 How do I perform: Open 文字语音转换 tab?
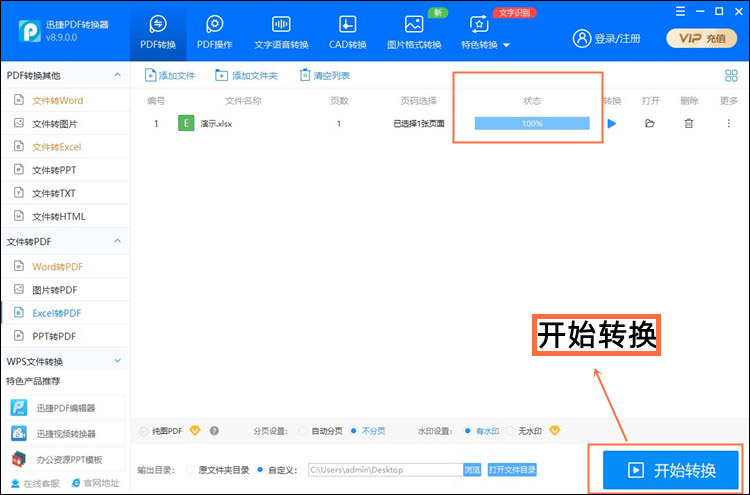click(x=281, y=33)
